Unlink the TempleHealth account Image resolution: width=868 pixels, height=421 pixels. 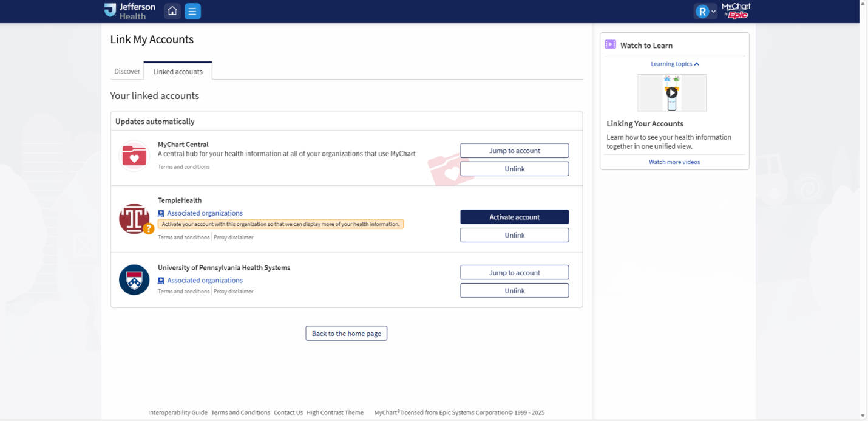pyautogui.click(x=515, y=235)
